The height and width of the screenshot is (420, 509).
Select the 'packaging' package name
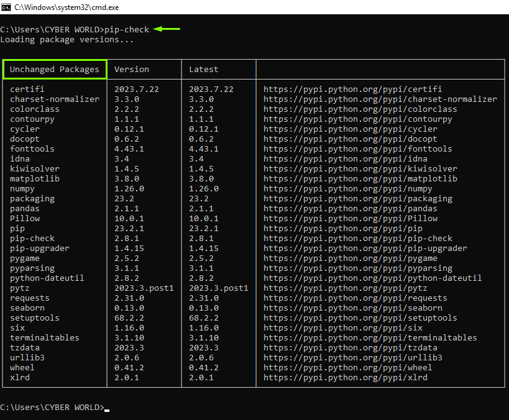[x=32, y=199]
